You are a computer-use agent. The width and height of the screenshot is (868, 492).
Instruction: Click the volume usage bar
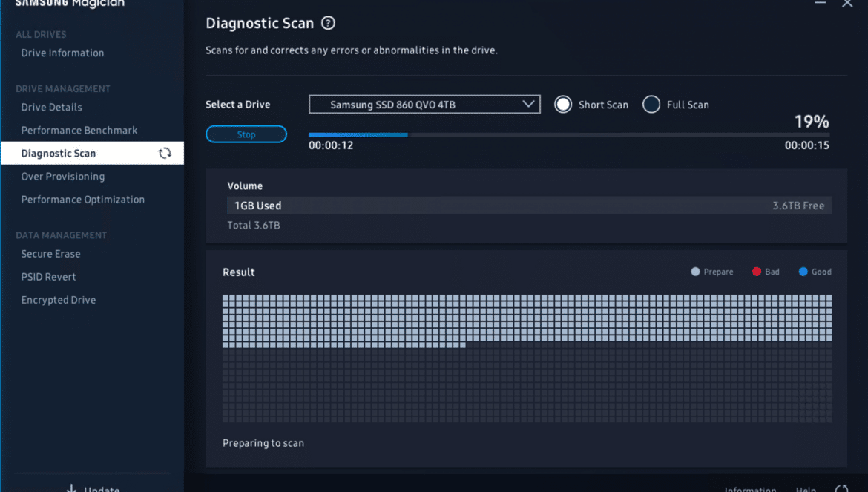tap(529, 206)
